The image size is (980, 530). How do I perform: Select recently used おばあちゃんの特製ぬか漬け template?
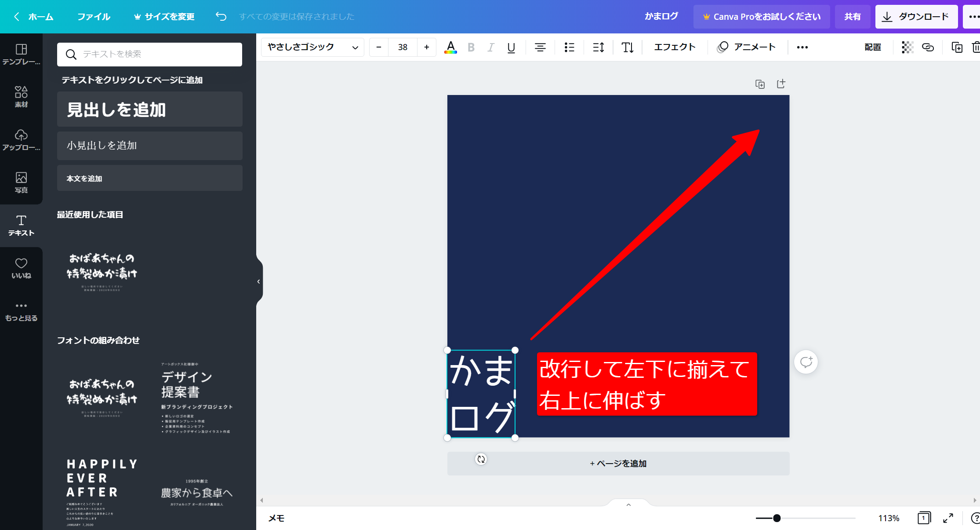point(102,272)
